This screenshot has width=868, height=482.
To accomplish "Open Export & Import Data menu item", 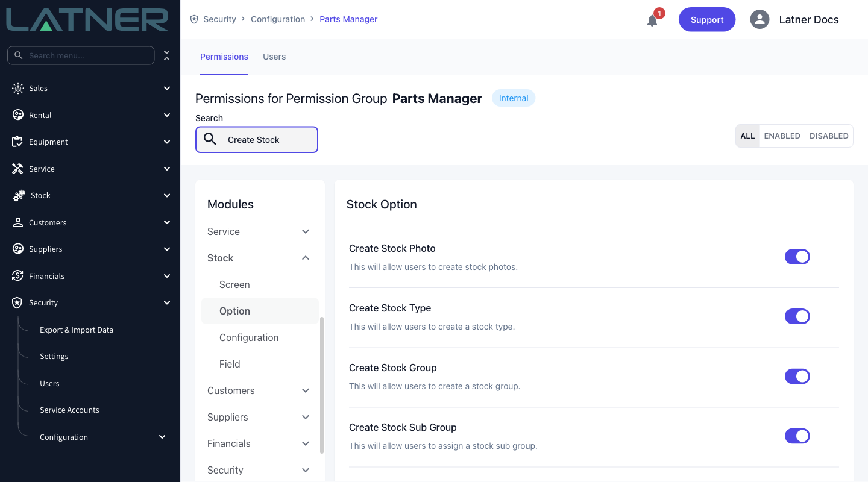I will point(77,330).
